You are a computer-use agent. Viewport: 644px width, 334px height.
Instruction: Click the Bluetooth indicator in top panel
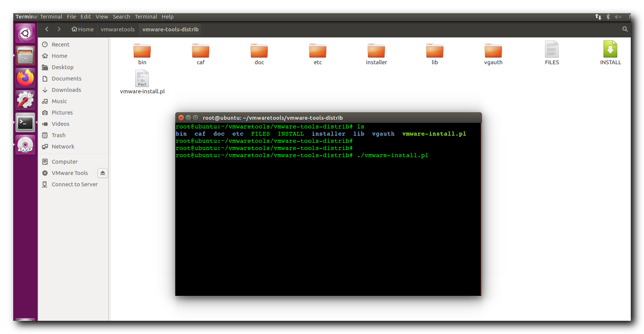coord(608,17)
